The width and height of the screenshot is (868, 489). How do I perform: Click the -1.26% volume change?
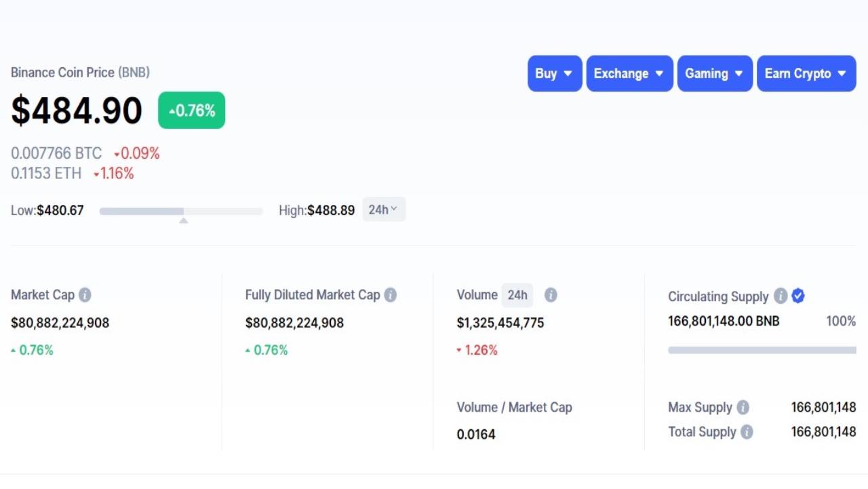(477, 350)
